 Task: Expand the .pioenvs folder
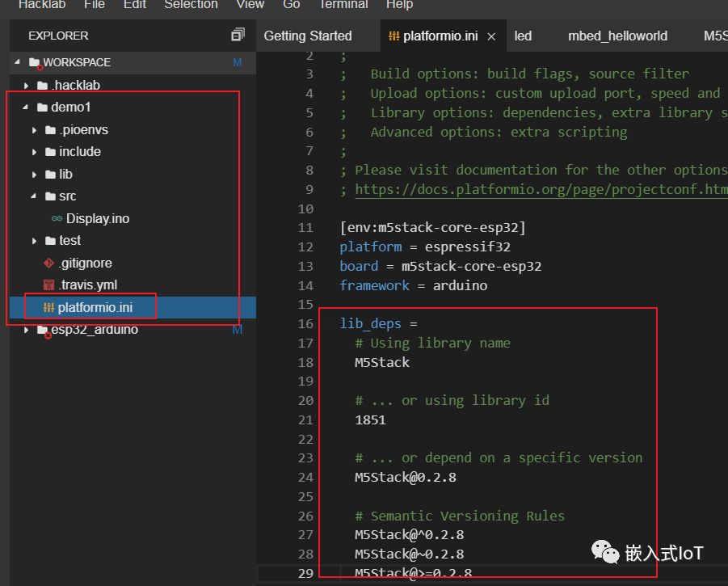coord(35,130)
